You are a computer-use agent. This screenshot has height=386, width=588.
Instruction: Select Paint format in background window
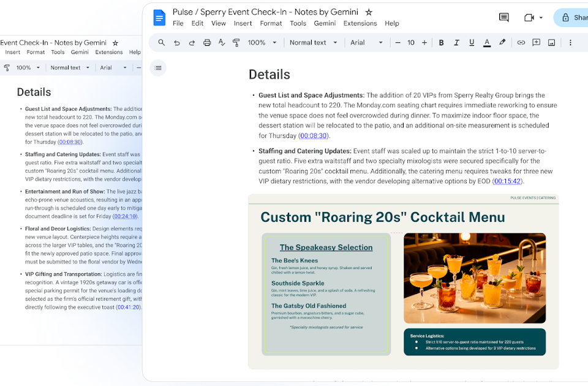(6, 67)
